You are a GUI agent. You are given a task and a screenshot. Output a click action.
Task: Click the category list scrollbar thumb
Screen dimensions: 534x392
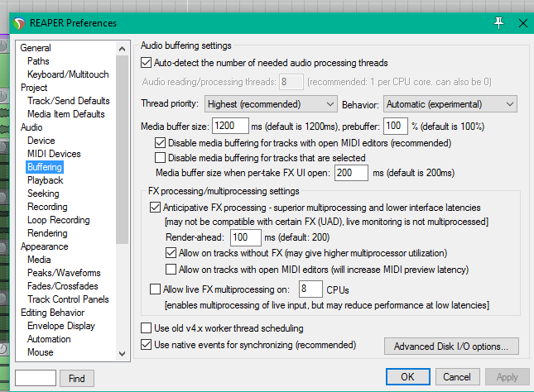point(122,150)
